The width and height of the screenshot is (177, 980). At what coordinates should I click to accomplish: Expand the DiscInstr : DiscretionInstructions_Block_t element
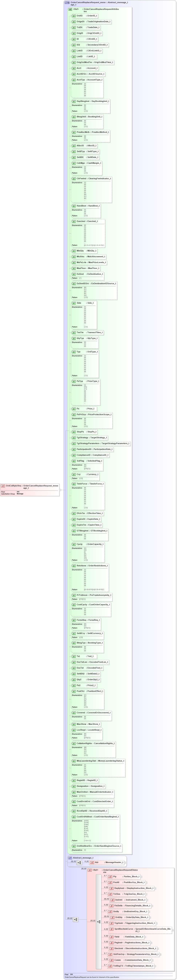point(158,948)
